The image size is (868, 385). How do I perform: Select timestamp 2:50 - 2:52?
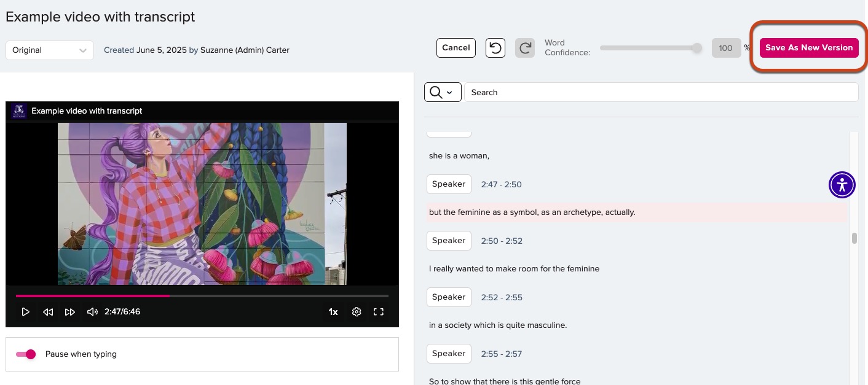pos(502,241)
